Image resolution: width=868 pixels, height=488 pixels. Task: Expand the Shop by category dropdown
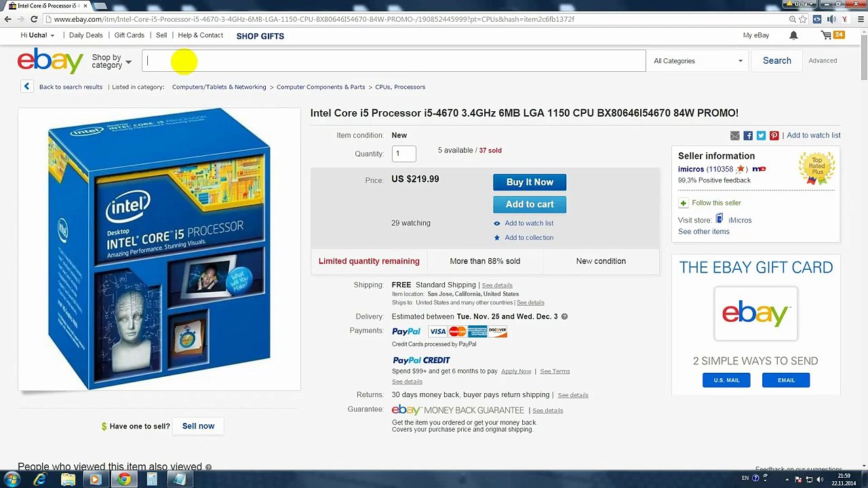pyautogui.click(x=111, y=61)
